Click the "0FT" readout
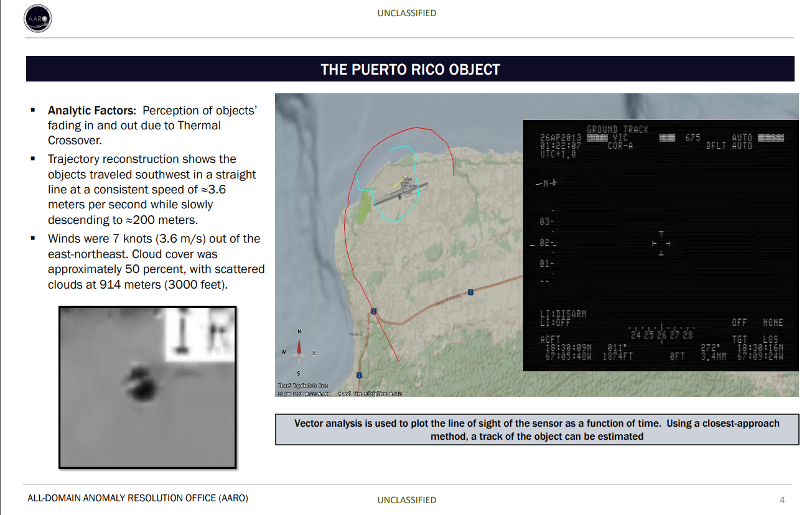 coord(677,356)
